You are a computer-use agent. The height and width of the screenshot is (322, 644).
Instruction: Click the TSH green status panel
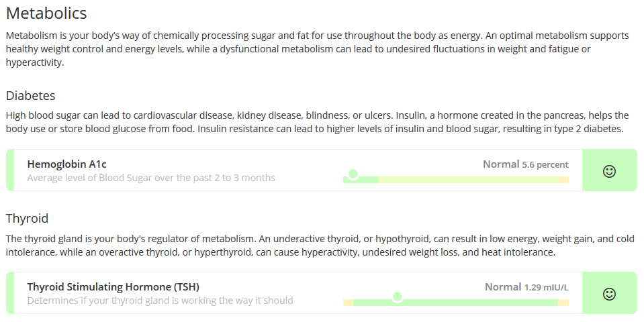click(x=610, y=293)
